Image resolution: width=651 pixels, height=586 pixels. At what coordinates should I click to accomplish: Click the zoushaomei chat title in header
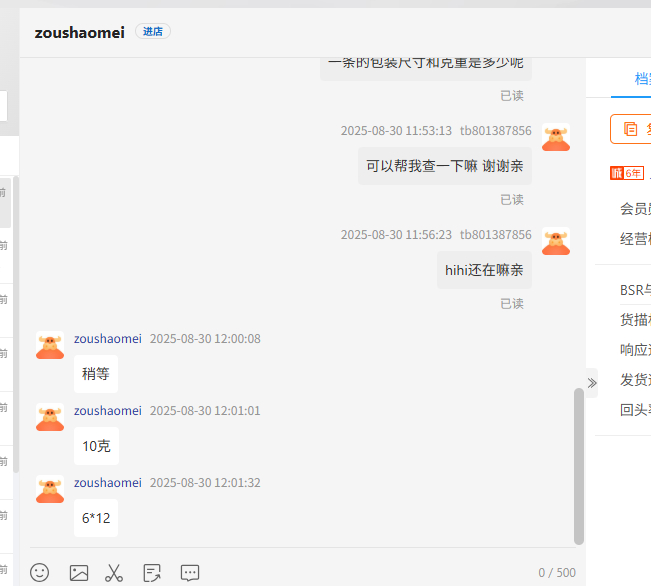[x=79, y=32]
